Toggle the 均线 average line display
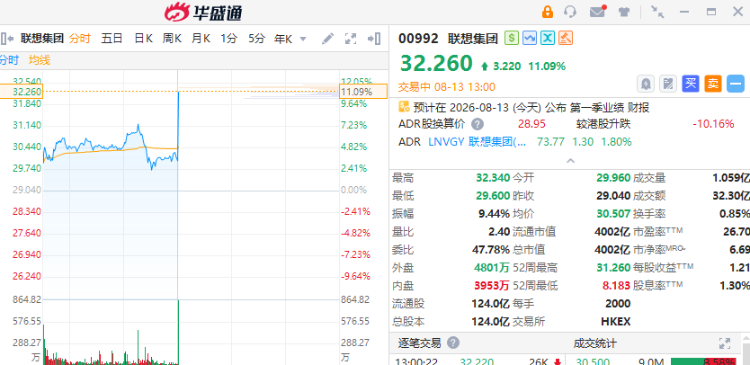The height and width of the screenshot is (365, 750). click(x=39, y=60)
